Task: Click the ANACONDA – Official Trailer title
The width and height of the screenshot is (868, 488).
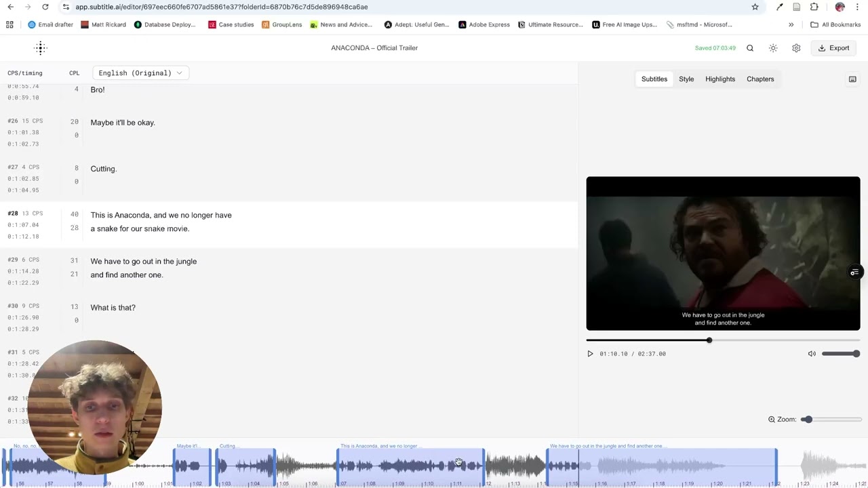Action: 374,48
